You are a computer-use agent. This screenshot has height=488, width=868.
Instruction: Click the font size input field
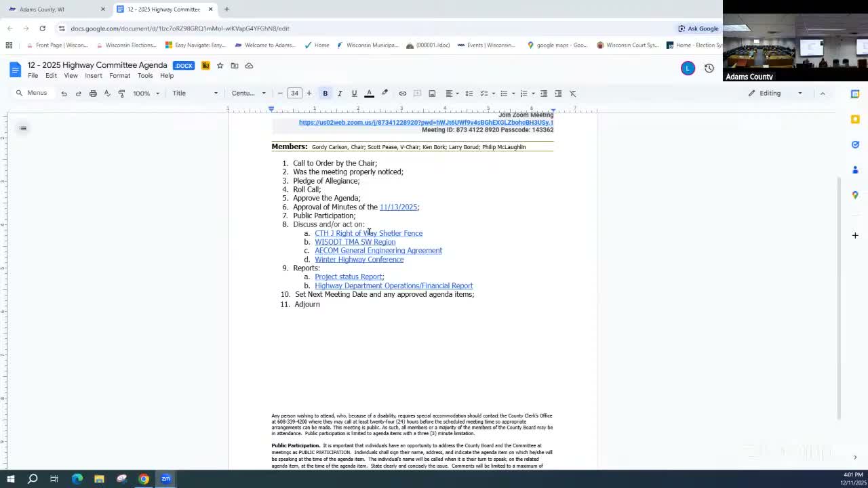[x=294, y=94]
